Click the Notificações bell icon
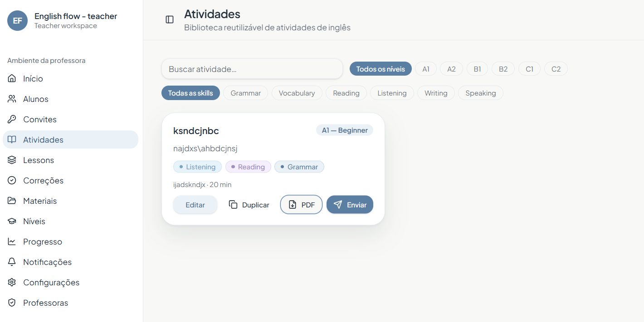This screenshot has width=644, height=322. (x=12, y=262)
